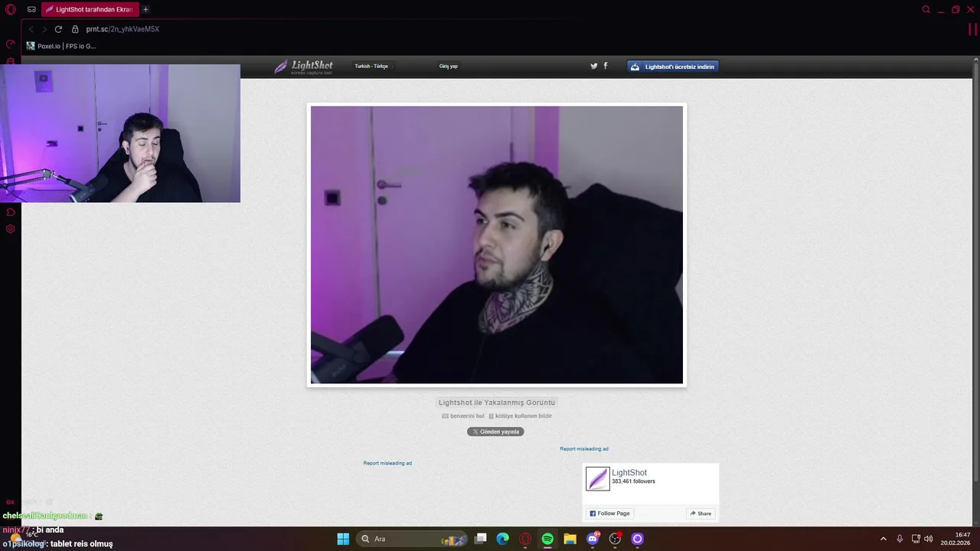Open the LightShot Facebook widget avatar

(598, 479)
